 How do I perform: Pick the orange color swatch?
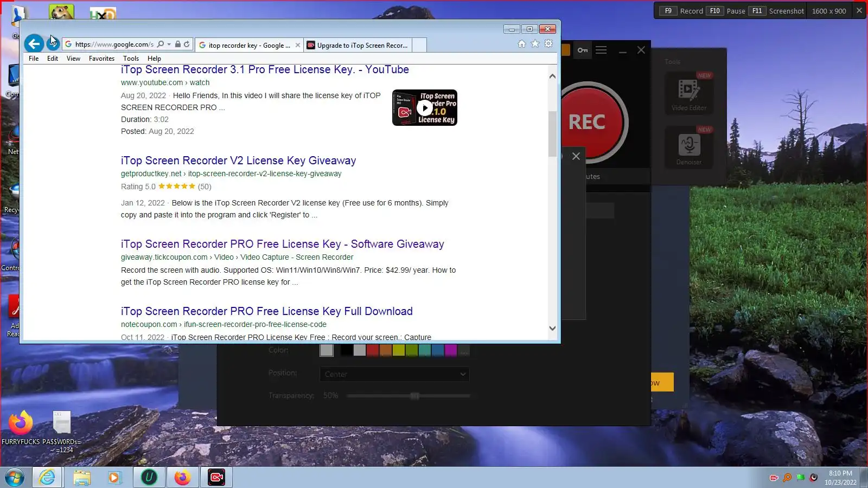pos(385,350)
